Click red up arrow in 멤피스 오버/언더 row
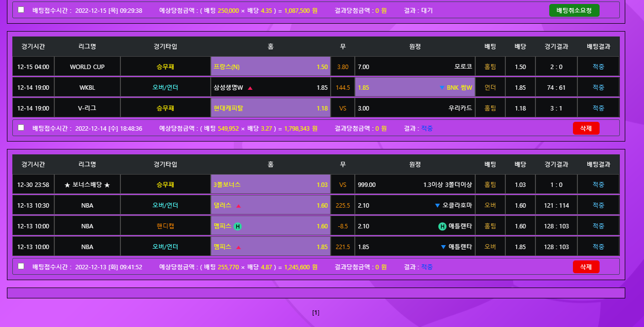The width and height of the screenshot is (644, 327). 238,247
